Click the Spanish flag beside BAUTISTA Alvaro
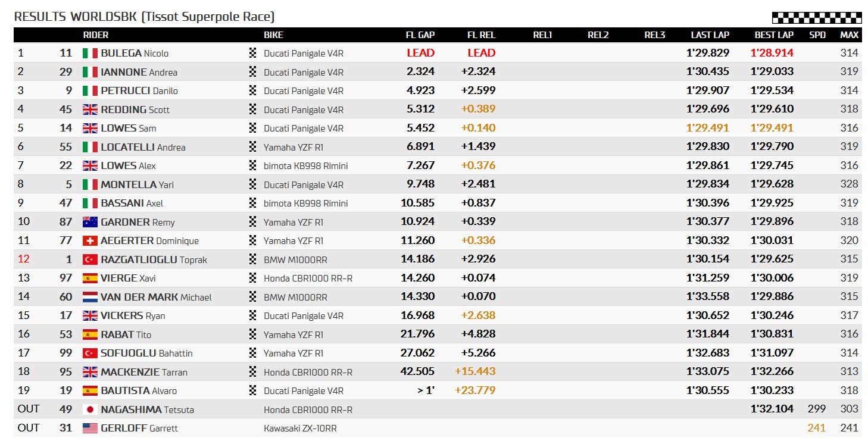This screenshot has height=444, width=868. click(x=89, y=390)
